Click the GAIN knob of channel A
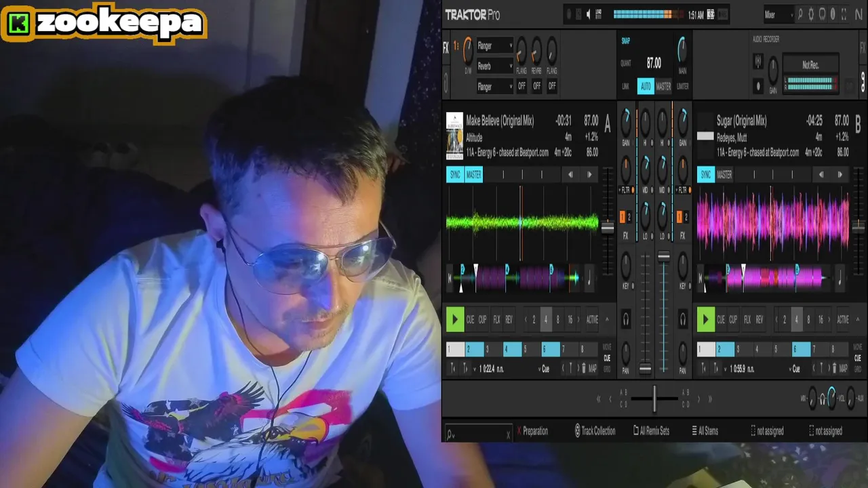 626,122
